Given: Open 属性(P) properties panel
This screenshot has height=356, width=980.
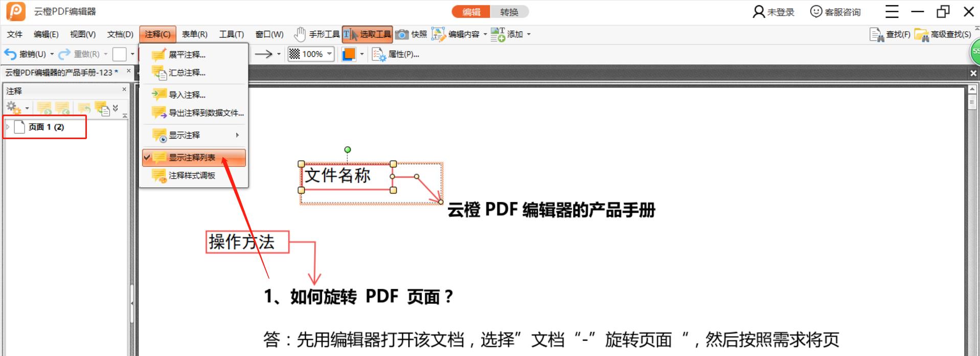Looking at the screenshot, I should click(x=396, y=54).
